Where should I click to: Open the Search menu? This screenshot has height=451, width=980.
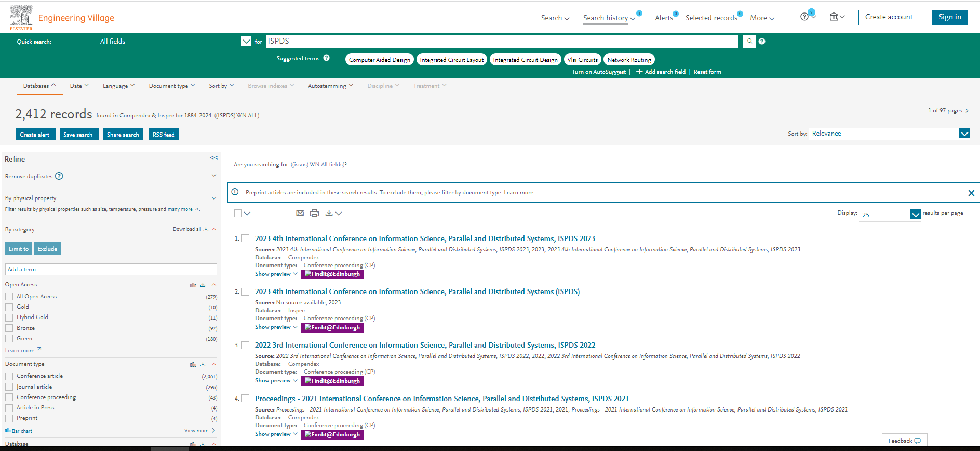(x=555, y=18)
